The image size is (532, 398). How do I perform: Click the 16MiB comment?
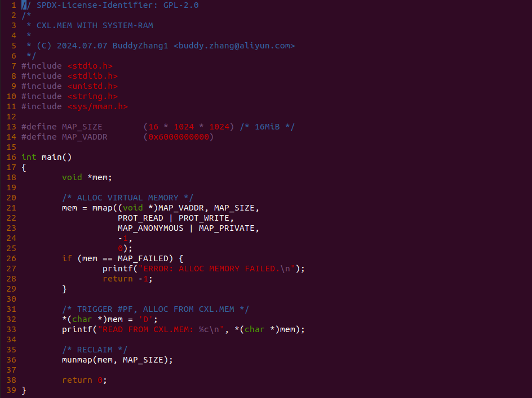pos(267,127)
